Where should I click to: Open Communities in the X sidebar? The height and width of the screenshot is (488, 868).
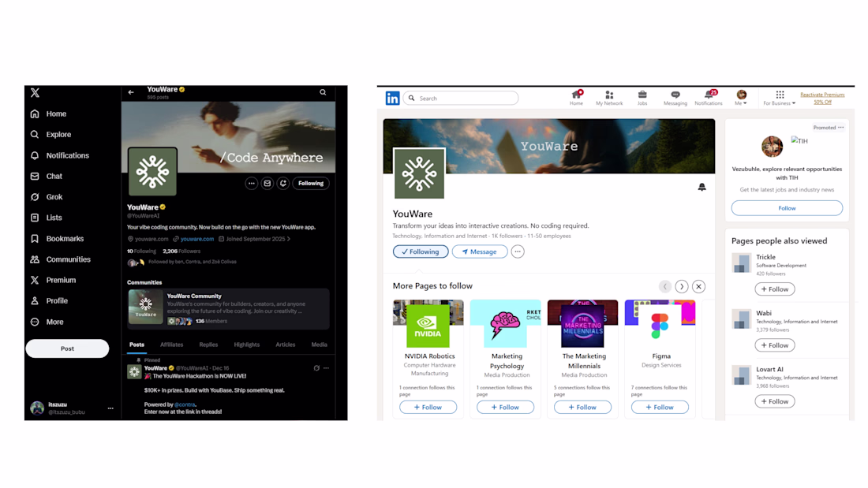tap(60, 259)
